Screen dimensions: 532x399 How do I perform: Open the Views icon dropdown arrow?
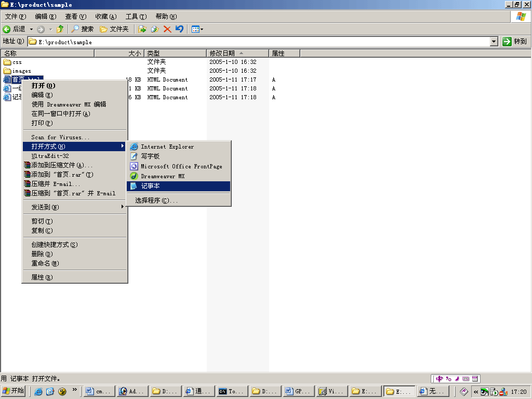202,29
